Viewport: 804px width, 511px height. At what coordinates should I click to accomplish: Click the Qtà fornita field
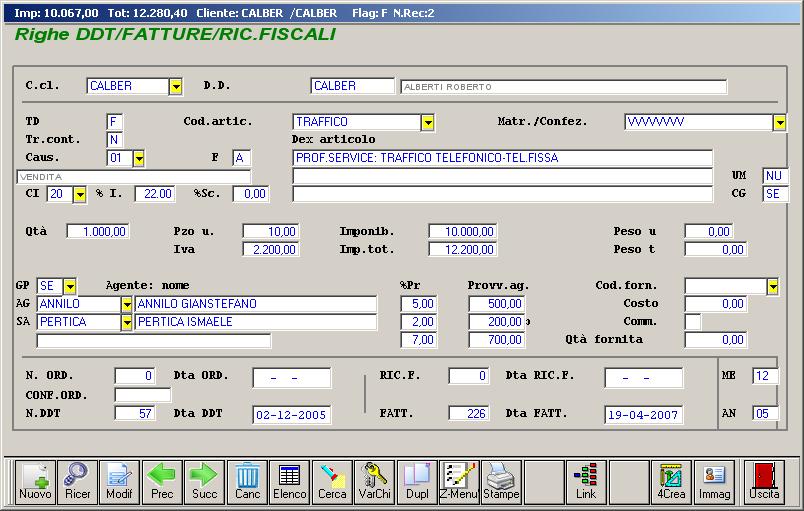(716, 340)
